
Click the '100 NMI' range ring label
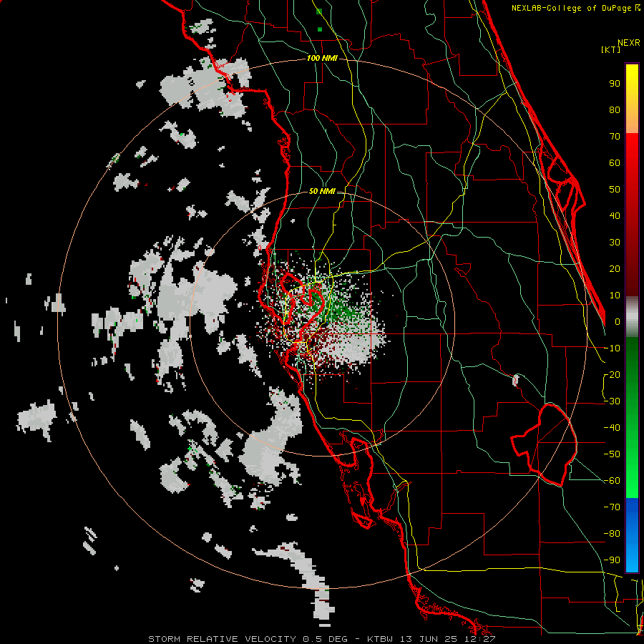(x=322, y=59)
